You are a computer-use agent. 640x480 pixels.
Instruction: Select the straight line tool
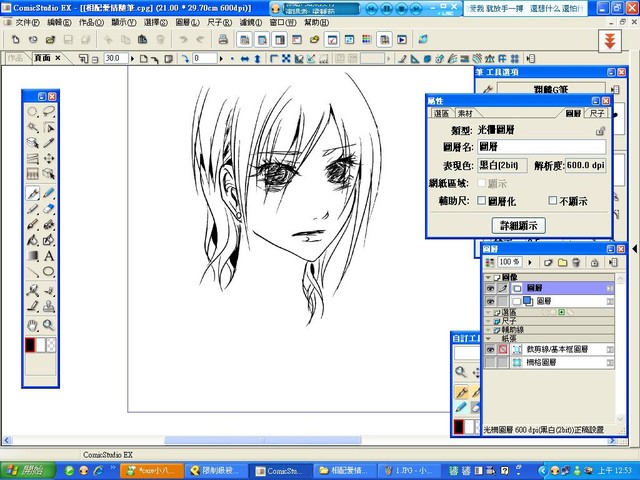[32, 272]
